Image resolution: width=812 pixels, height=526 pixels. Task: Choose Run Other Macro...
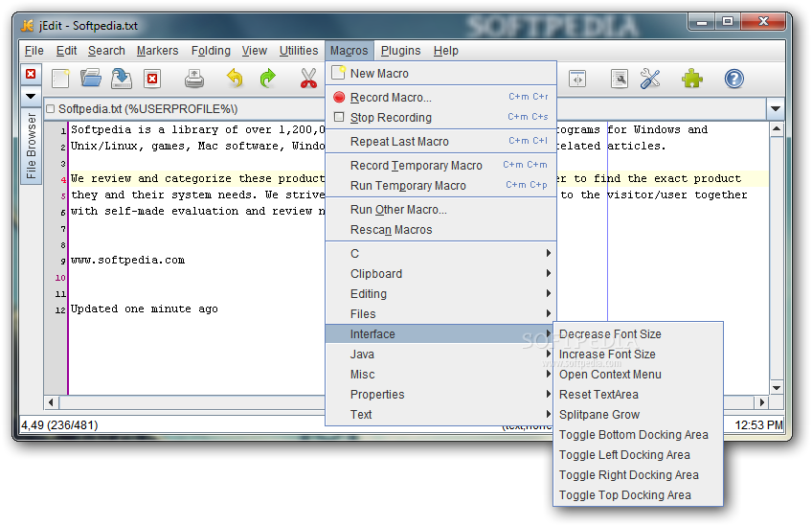pos(441,210)
